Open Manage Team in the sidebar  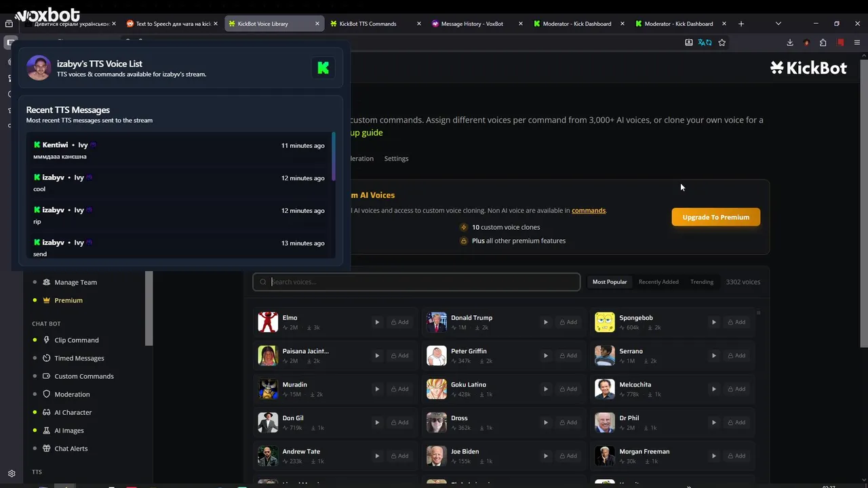coord(75,282)
